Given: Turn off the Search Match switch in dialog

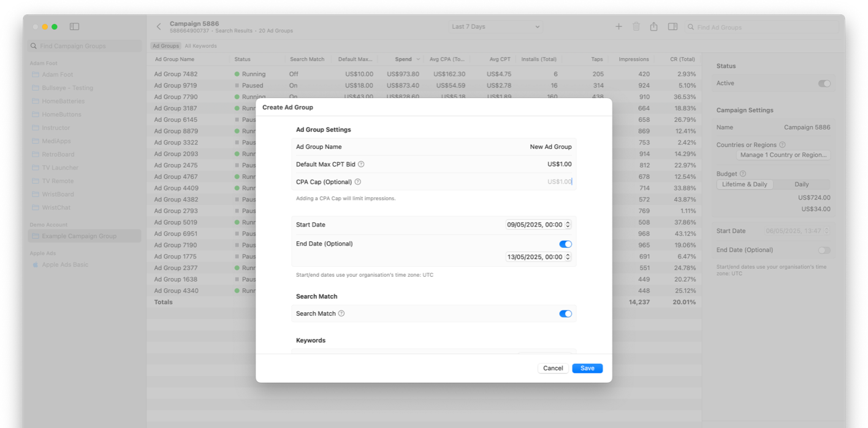Looking at the screenshot, I should 565,313.
